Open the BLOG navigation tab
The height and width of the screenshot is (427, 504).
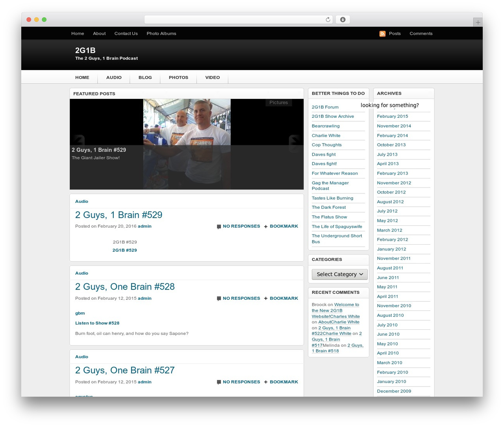click(x=145, y=78)
